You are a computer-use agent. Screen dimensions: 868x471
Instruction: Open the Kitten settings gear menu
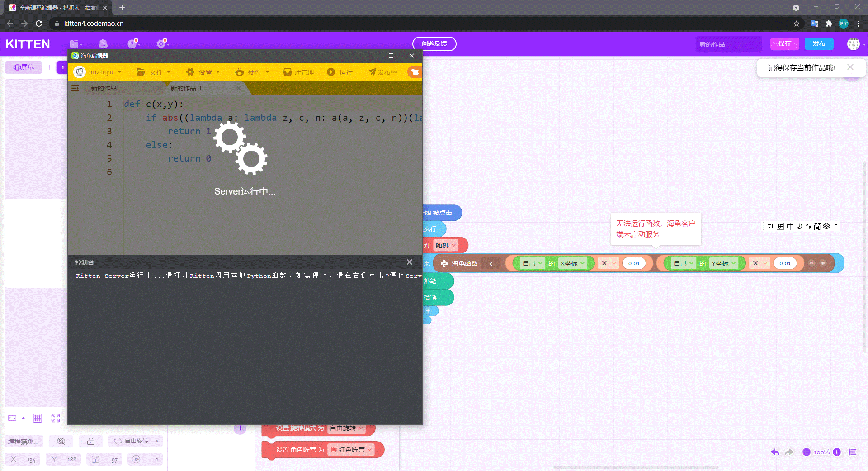(x=162, y=43)
